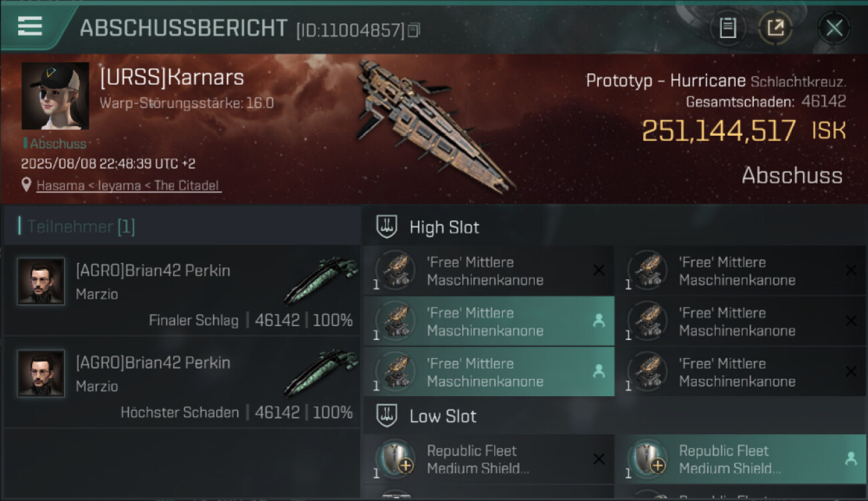Open the clipboard notes icon
868x501 pixels.
(728, 28)
